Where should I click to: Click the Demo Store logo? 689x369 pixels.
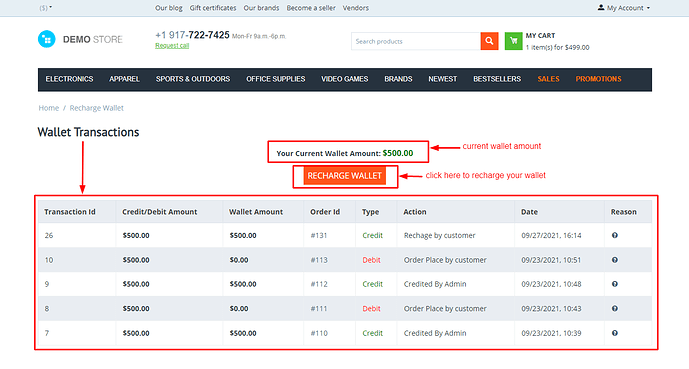click(80, 40)
